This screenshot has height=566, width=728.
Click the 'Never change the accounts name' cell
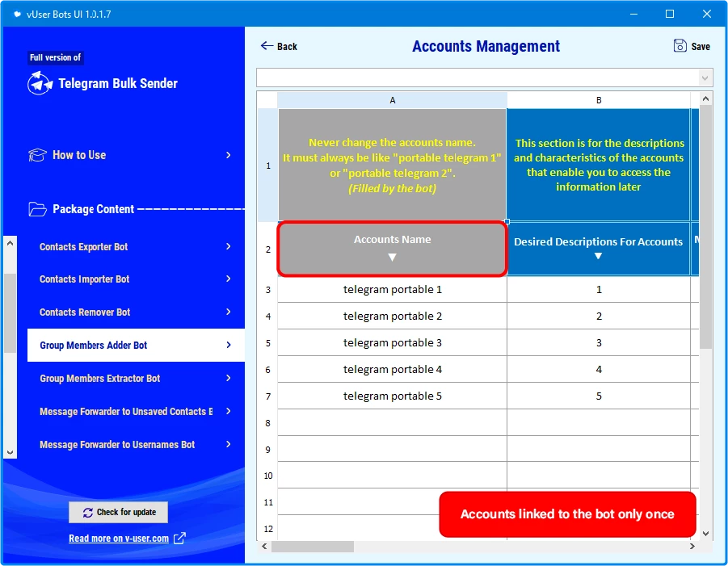click(393, 166)
